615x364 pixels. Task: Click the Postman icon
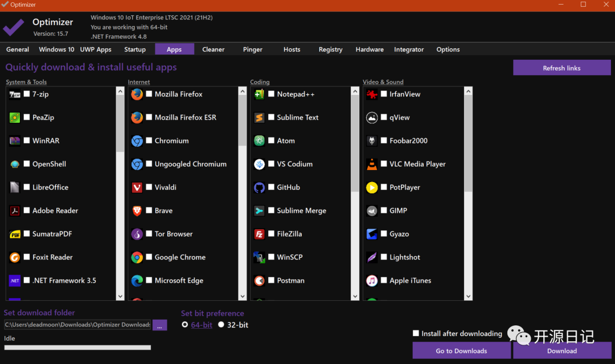(x=259, y=280)
